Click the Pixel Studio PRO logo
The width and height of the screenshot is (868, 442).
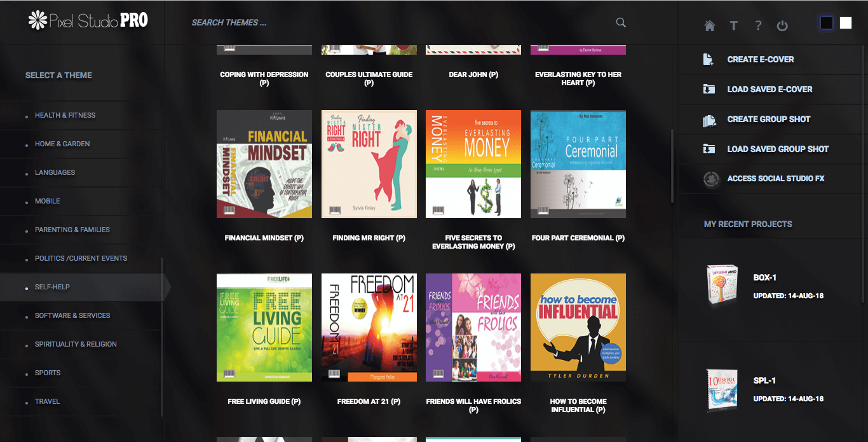pyautogui.click(x=88, y=21)
